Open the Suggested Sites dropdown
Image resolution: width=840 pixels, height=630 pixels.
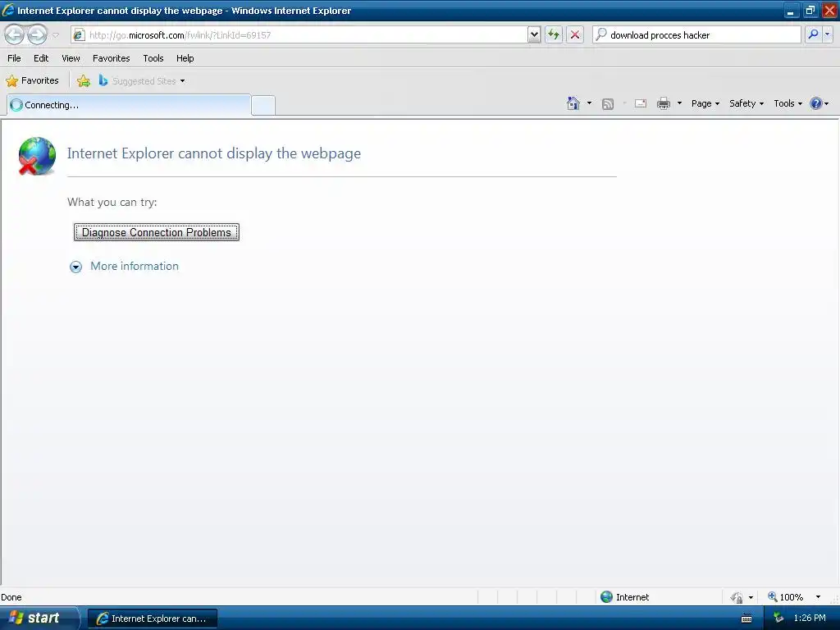142,81
